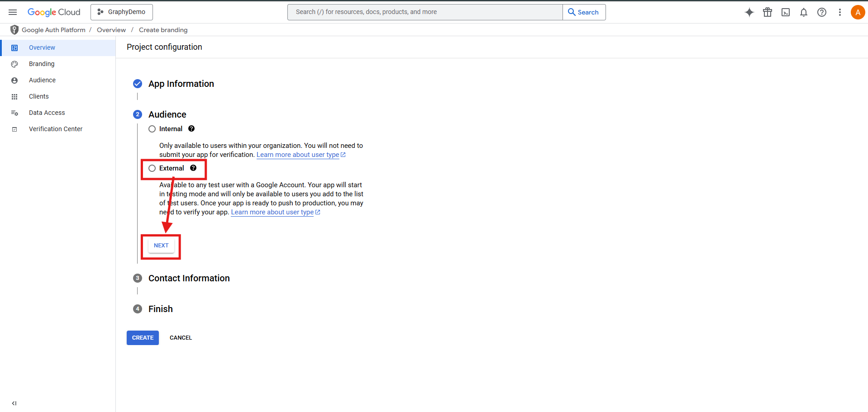Collapse the left sidebar navigation
Viewport: 868px width, 412px height.
point(14,403)
